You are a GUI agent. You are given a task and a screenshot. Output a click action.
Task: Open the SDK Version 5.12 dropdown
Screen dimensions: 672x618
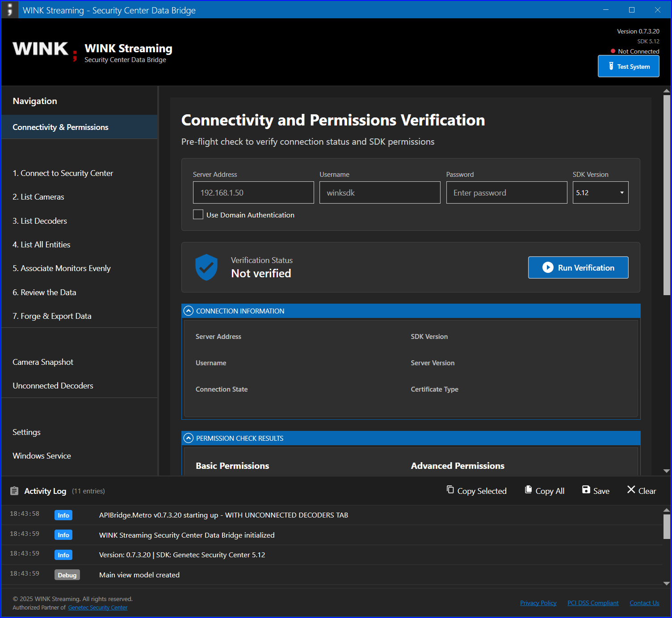[601, 192]
